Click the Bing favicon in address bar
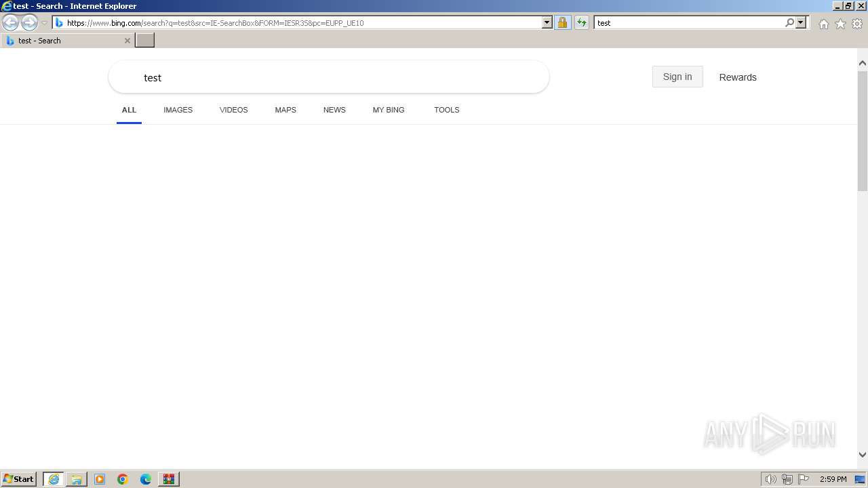The image size is (868, 488). coord(59,23)
